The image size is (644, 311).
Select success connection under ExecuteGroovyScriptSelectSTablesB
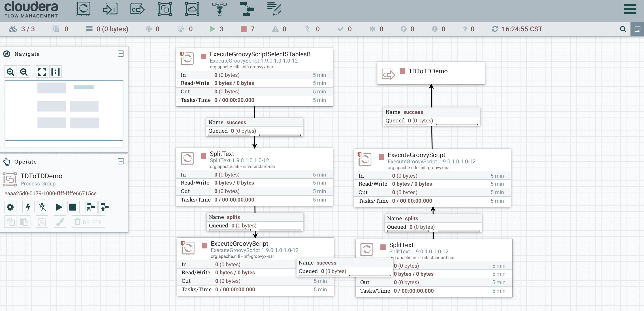point(255,127)
